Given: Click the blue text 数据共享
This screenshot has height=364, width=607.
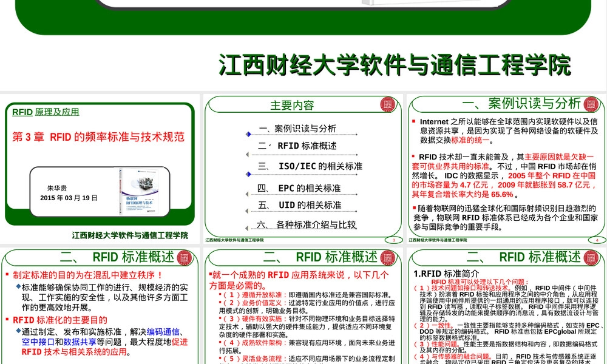Looking at the screenshot, I should 80,342.
